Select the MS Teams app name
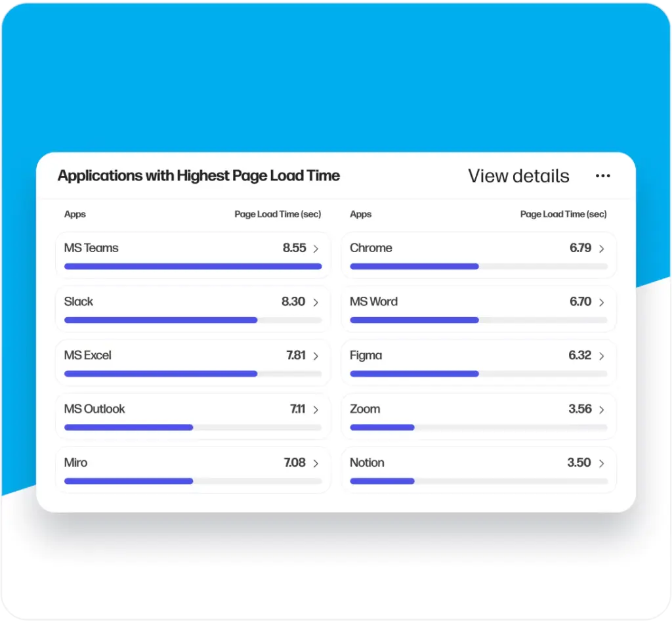 tap(91, 248)
